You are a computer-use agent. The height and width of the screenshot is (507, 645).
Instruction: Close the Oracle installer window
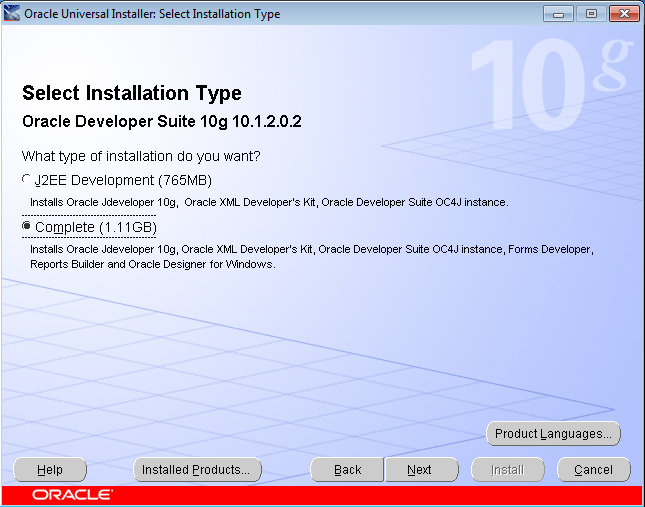coord(623,14)
